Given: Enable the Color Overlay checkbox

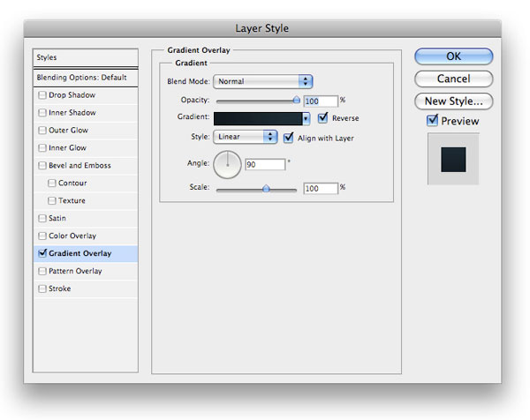Looking at the screenshot, I should [x=42, y=236].
